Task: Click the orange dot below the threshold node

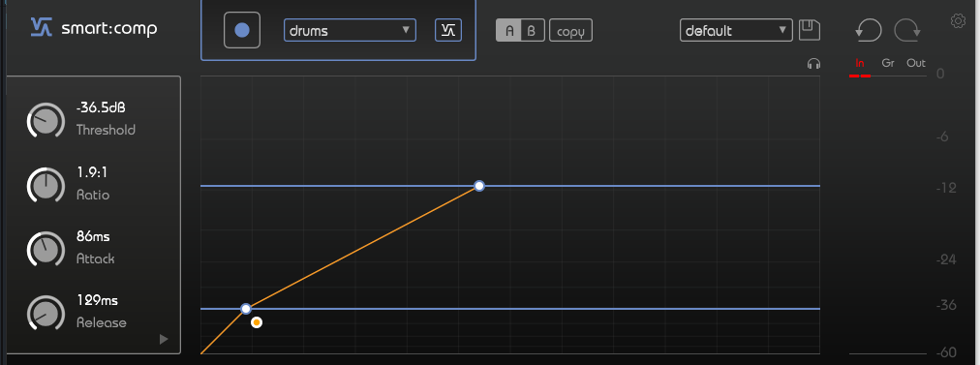Action: [x=257, y=322]
